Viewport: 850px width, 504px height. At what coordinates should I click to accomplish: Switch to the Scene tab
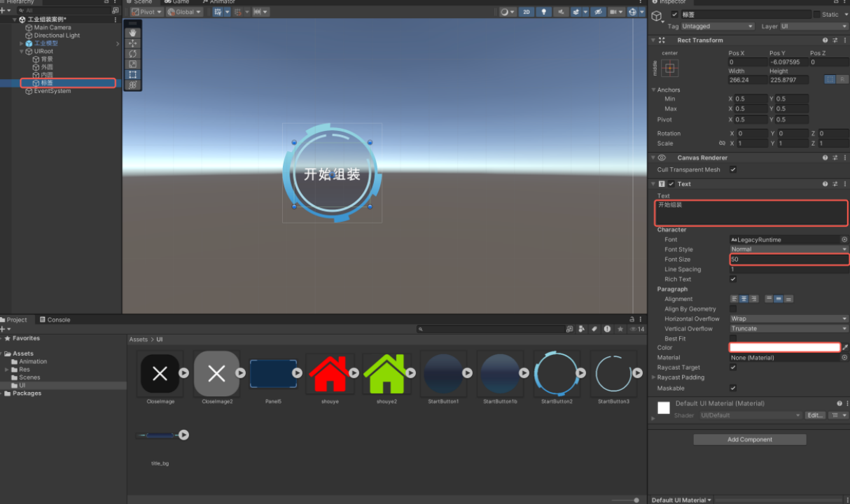[x=139, y=2]
